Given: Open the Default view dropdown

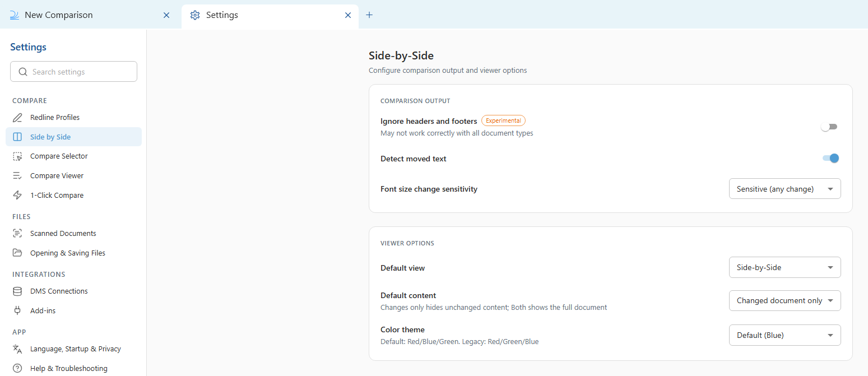Looking at the screenshot, I should click(x=785, y=267).
